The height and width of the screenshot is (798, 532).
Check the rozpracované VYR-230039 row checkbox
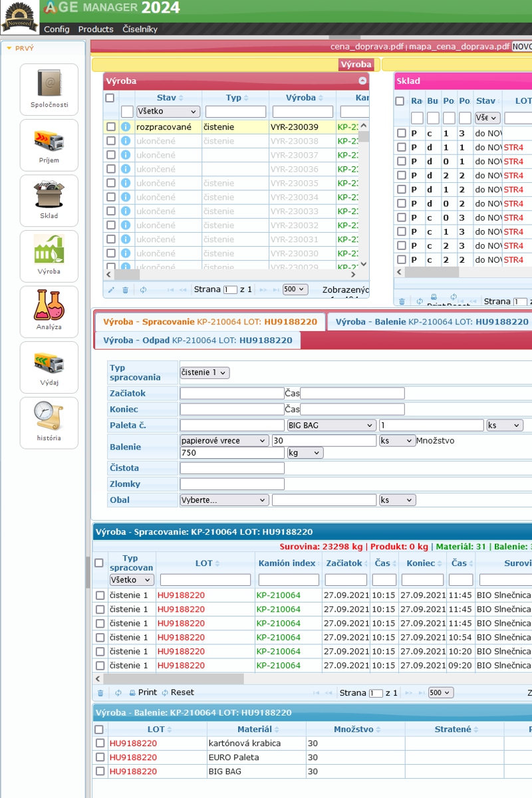coord(111,127)
